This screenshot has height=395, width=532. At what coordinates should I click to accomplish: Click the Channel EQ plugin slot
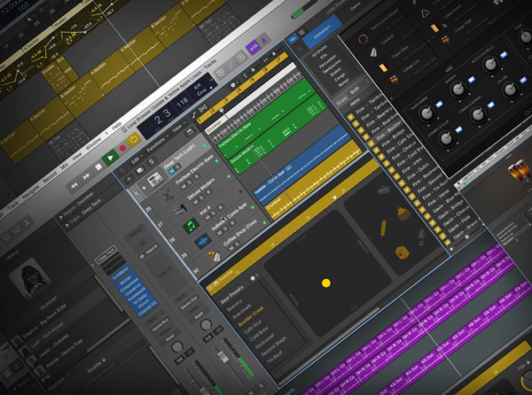click(147, 309)
